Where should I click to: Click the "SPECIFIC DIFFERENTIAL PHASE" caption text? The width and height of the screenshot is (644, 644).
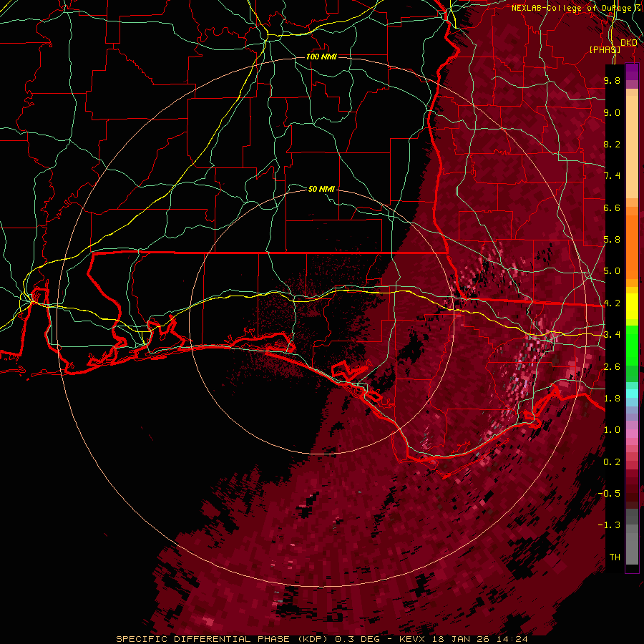pyautogui.click(x=204, y=639)
